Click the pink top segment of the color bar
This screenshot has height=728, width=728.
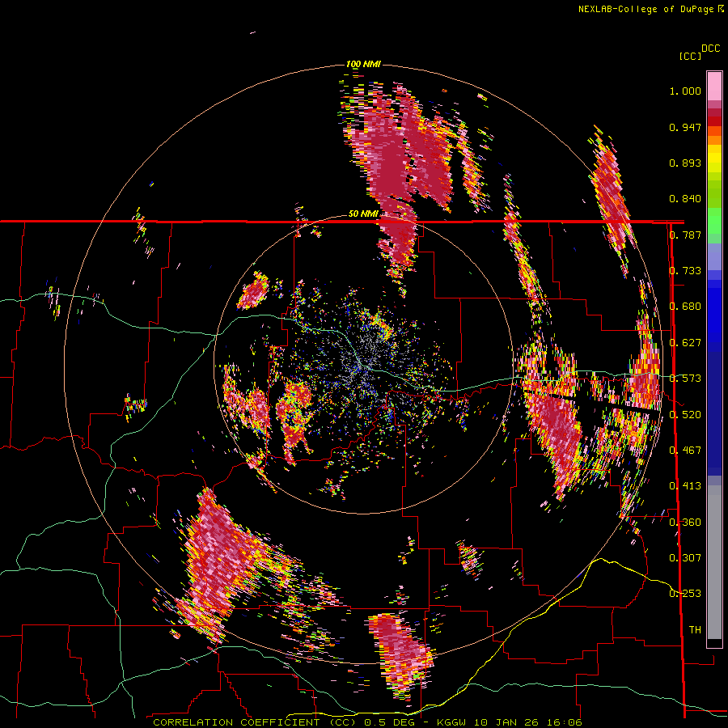pyautogui.click(x=714, y=86)
